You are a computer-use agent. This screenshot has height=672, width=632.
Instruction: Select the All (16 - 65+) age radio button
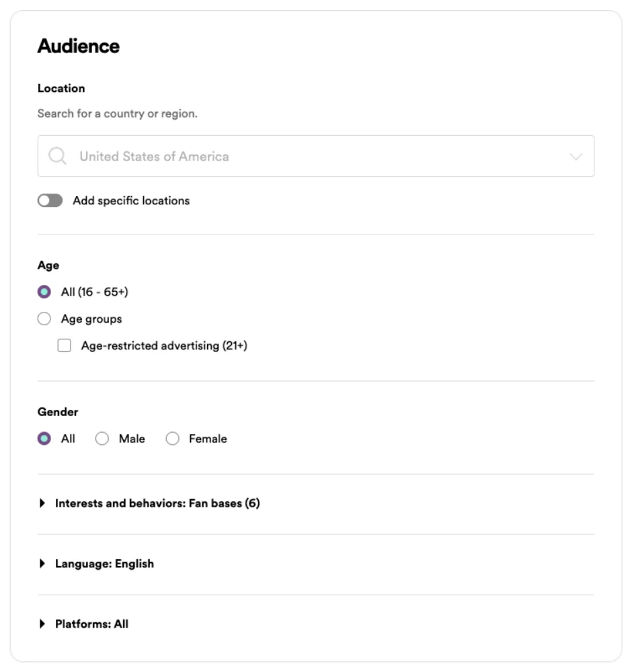point(44,292)
